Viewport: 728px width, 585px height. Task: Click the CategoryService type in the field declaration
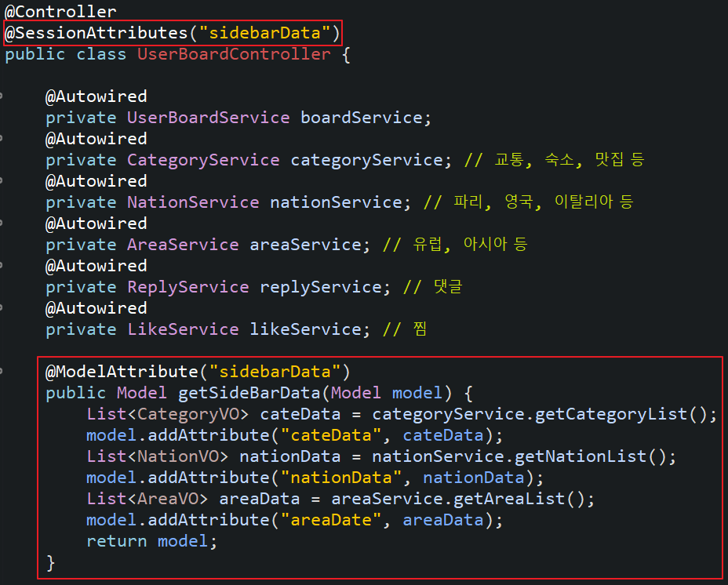[203, 160]
